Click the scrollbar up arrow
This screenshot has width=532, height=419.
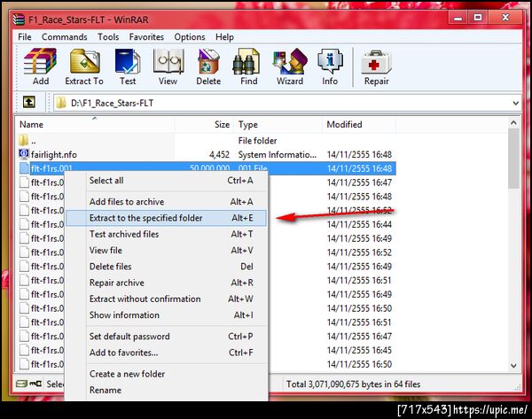[x=513, y=123]
